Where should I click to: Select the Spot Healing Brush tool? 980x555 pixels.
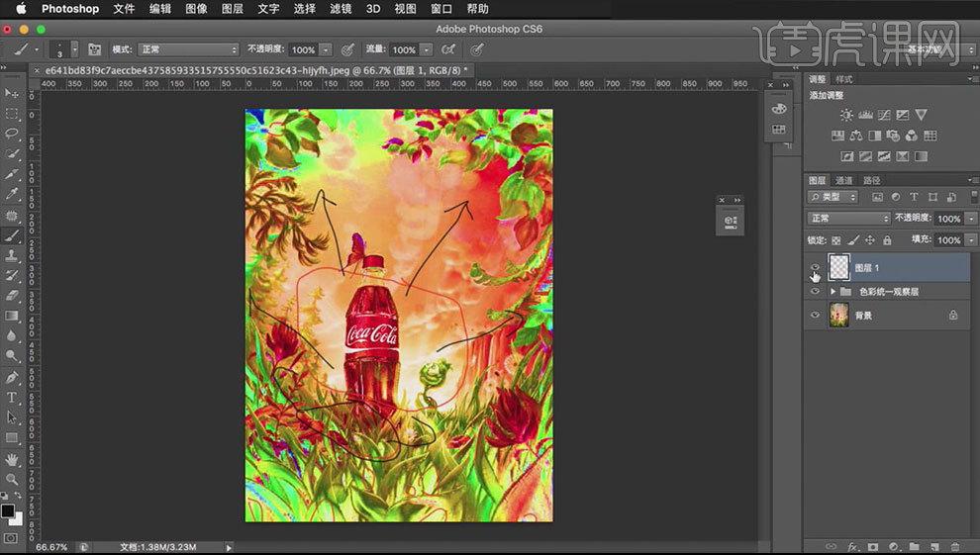click(x=11, y=216)
